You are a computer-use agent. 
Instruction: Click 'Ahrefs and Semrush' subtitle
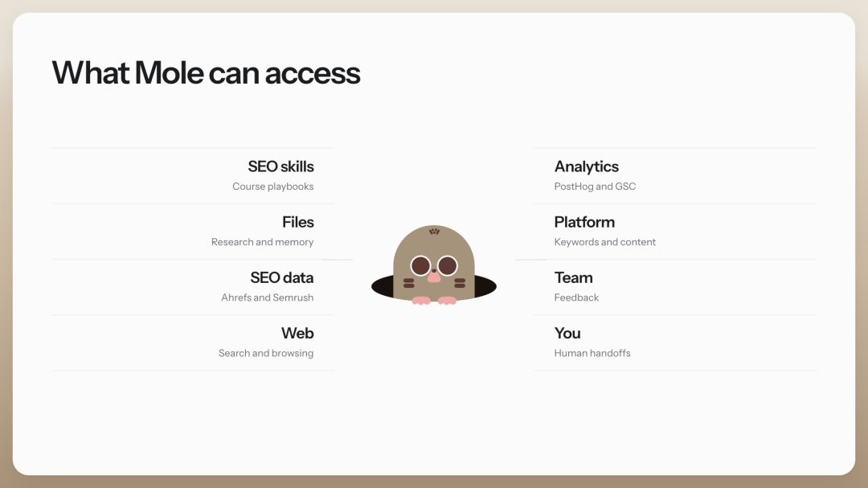(x=268, y=297)
